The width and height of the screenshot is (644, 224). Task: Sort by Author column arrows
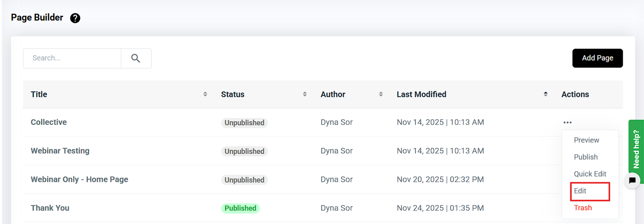pos(381,94)
